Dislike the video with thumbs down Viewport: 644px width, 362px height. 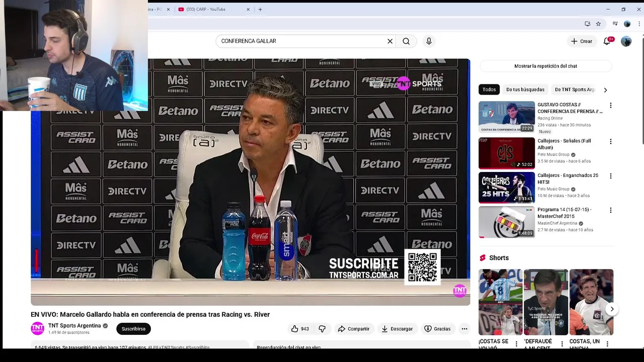point(322,329)
